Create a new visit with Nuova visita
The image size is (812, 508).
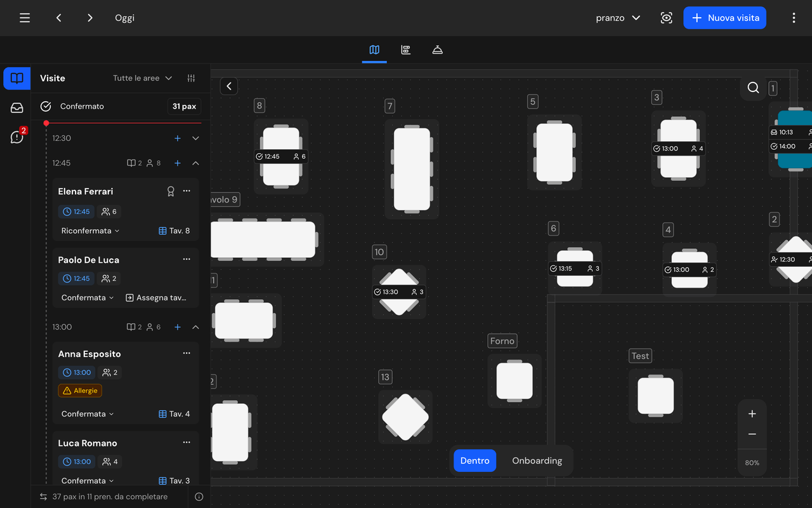[724, 18]
